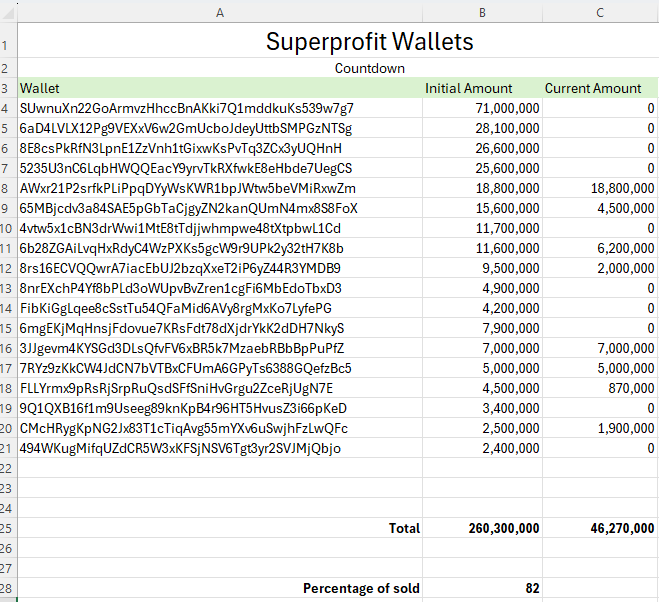Select the Current Amount header cell

point(600,88)
